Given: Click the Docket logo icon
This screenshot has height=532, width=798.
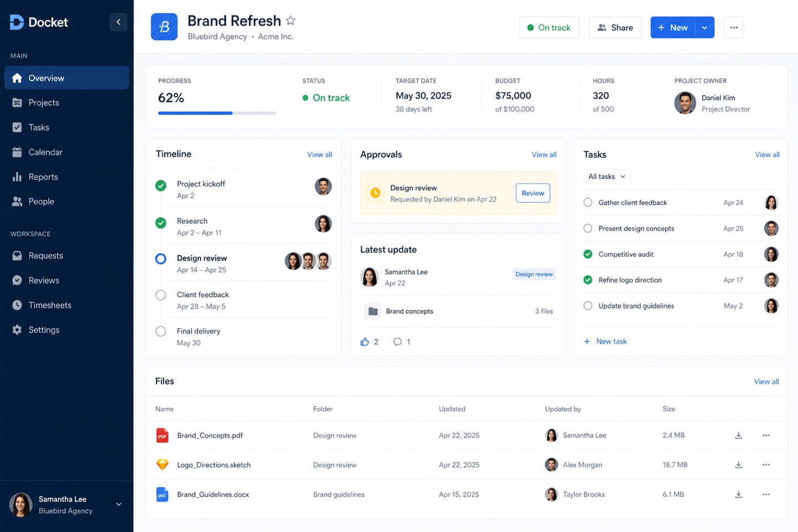Looking at the screenshot, I should 17,22.
